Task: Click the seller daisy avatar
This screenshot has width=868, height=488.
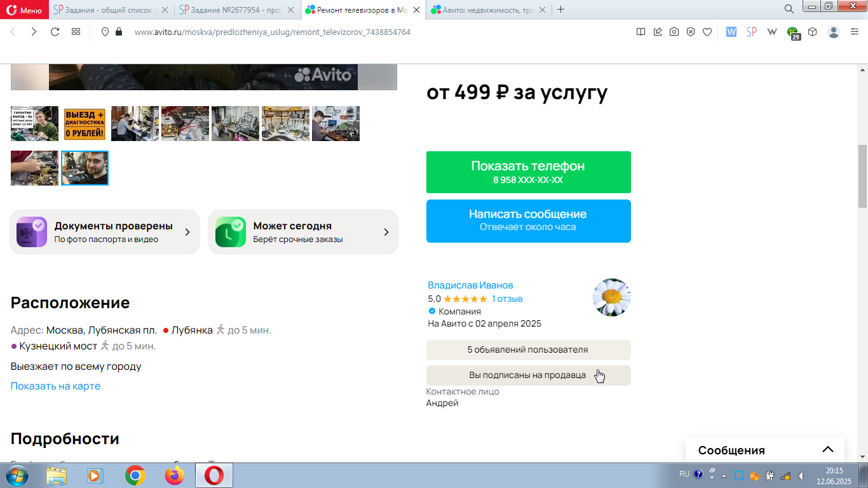Action: pos(611,297)
